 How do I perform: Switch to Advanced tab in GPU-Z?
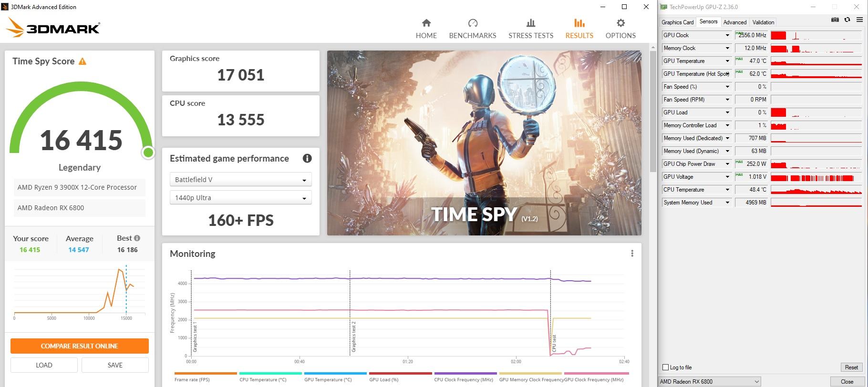click(x=734, y=22)
